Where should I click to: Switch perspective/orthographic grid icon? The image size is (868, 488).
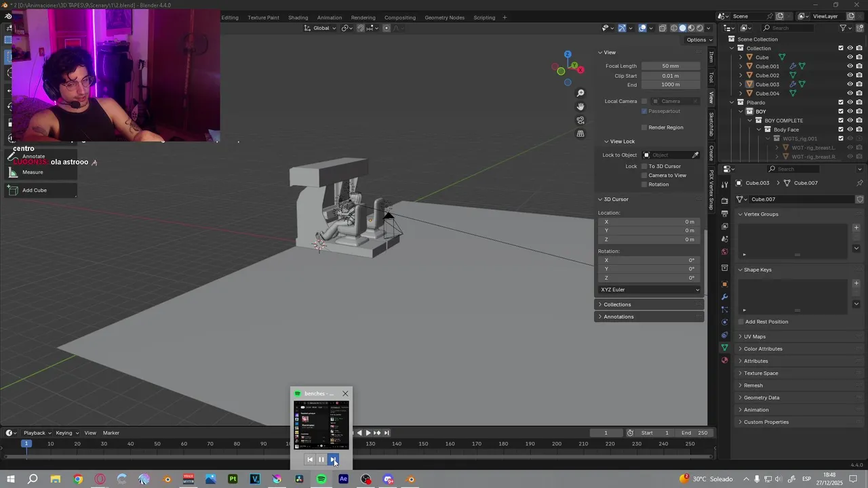pos(580,134)
